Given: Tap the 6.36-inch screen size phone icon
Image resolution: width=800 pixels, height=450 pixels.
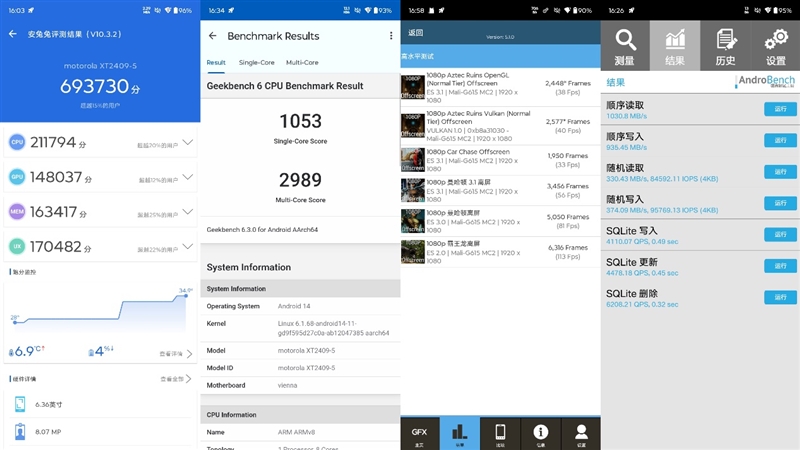Looking at the screenshot, I should click(x=20, y=404).
